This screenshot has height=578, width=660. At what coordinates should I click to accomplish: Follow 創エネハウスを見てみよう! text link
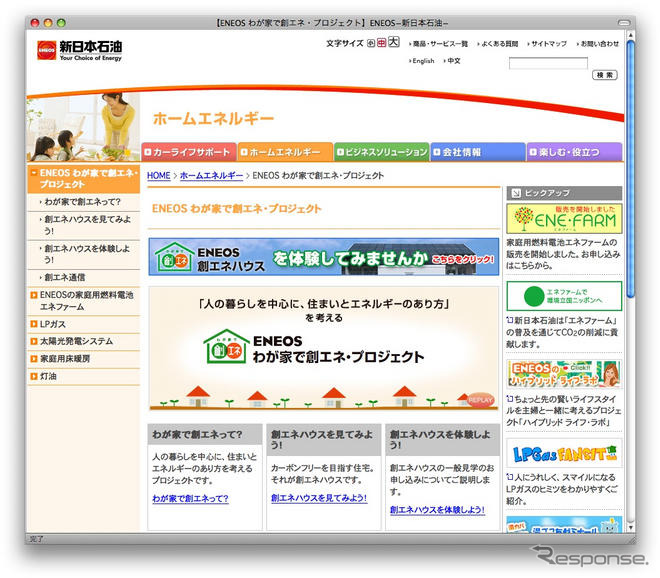pos(319,498)
